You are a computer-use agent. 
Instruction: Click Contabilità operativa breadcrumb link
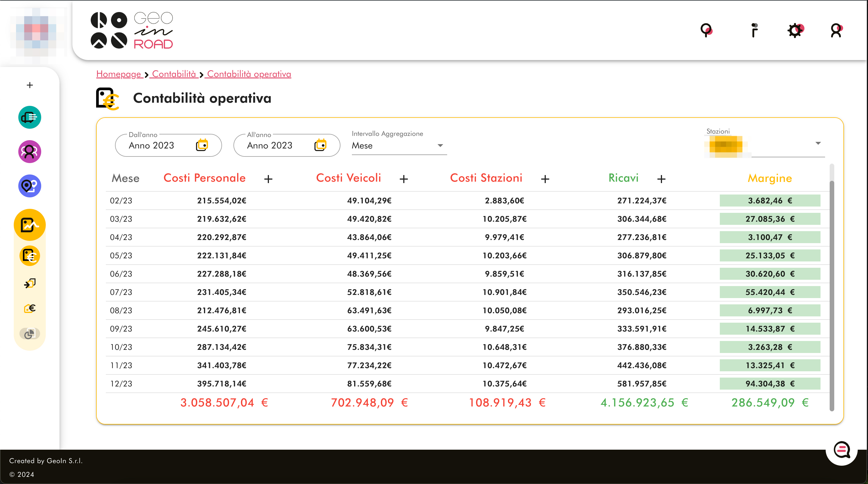coord(249,74)
